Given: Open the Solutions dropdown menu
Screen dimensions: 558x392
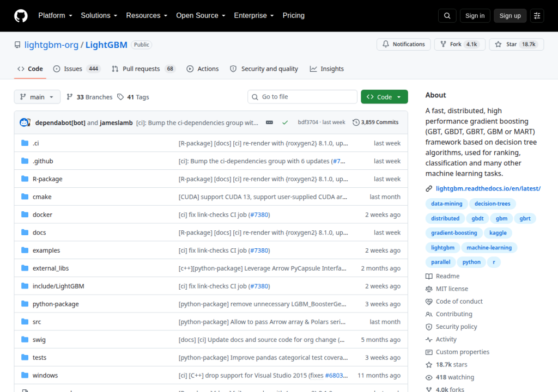Looking at the screenshot, I should [x=99, y=16].
